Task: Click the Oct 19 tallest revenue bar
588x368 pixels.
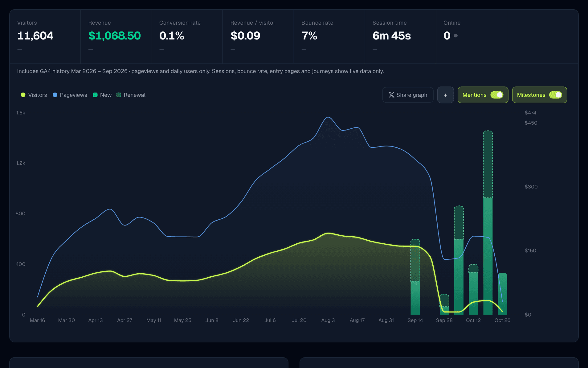Action: [x=488, y=223]
